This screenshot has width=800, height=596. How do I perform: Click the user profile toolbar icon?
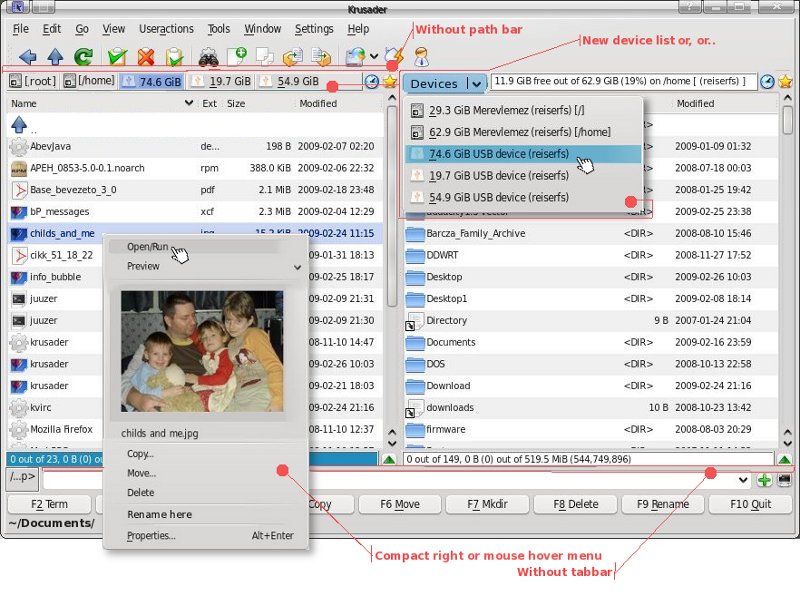coord(421,57)
